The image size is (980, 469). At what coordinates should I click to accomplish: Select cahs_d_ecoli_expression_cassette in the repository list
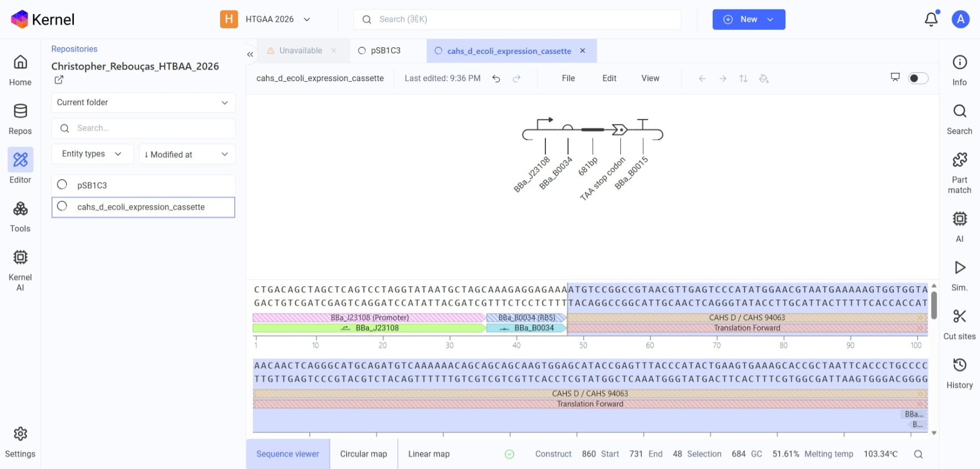[143, 207]
